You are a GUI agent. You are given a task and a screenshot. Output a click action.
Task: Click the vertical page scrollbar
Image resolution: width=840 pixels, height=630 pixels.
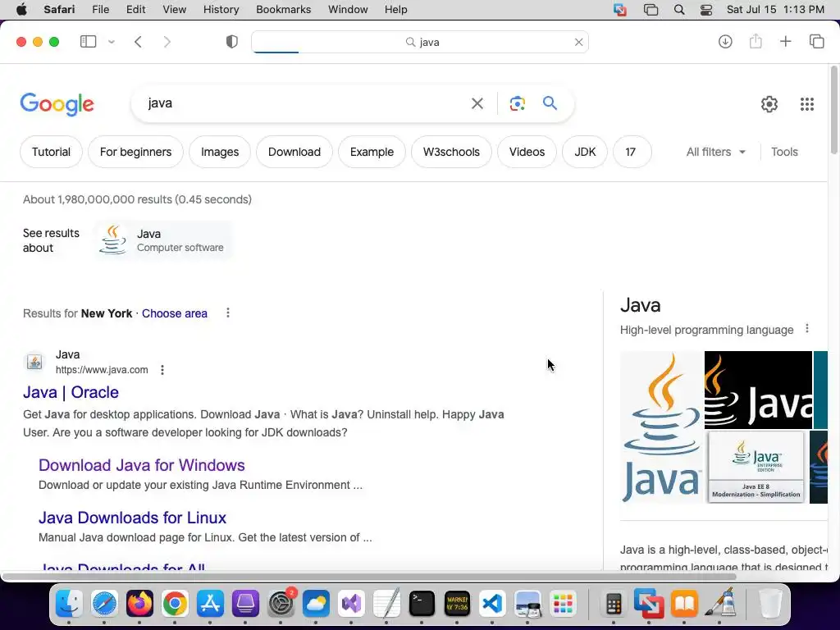pos(833,110)
